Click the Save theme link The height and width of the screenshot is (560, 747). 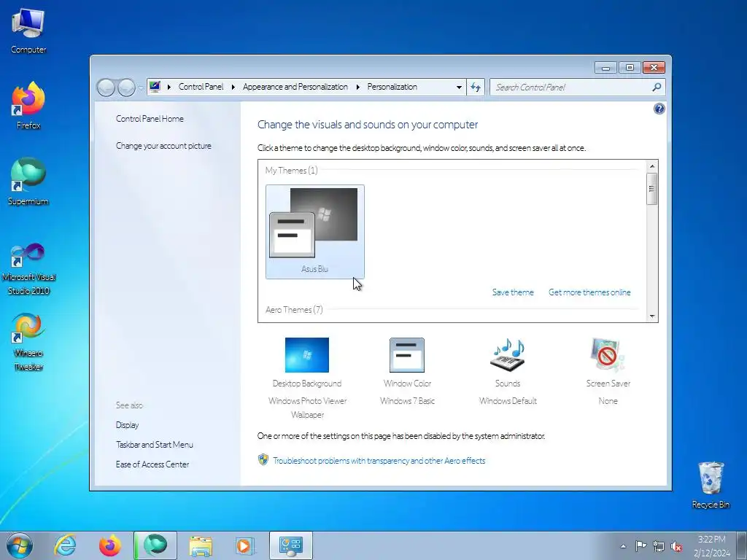tap(513, 292)
